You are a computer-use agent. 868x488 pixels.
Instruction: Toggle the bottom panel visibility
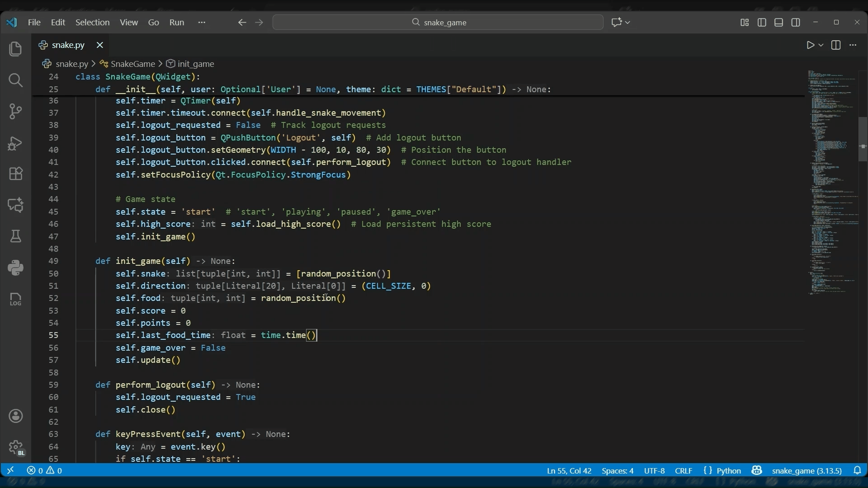point(779,22)
